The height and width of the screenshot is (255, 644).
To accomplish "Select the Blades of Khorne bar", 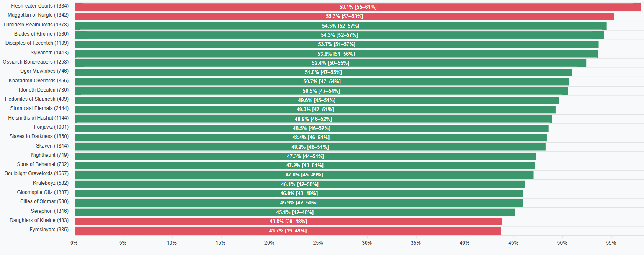I will (340, 35).
